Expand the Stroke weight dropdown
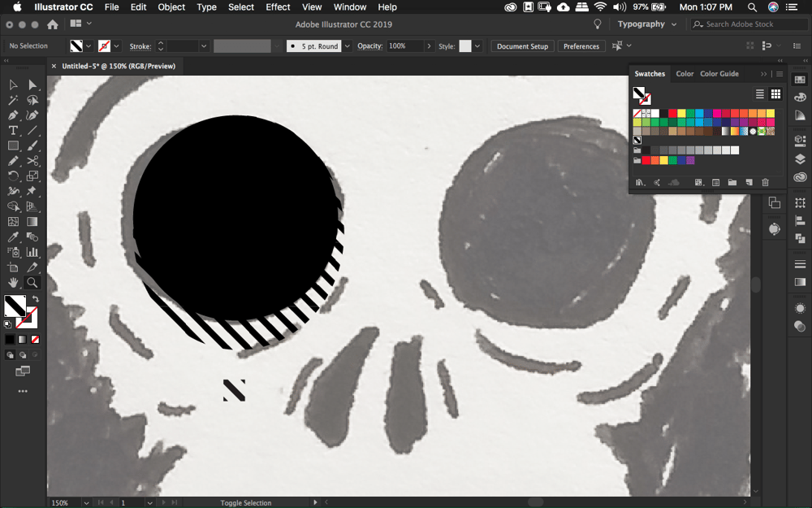The width and height of the screenshot is (812, 508). point(204,46)
